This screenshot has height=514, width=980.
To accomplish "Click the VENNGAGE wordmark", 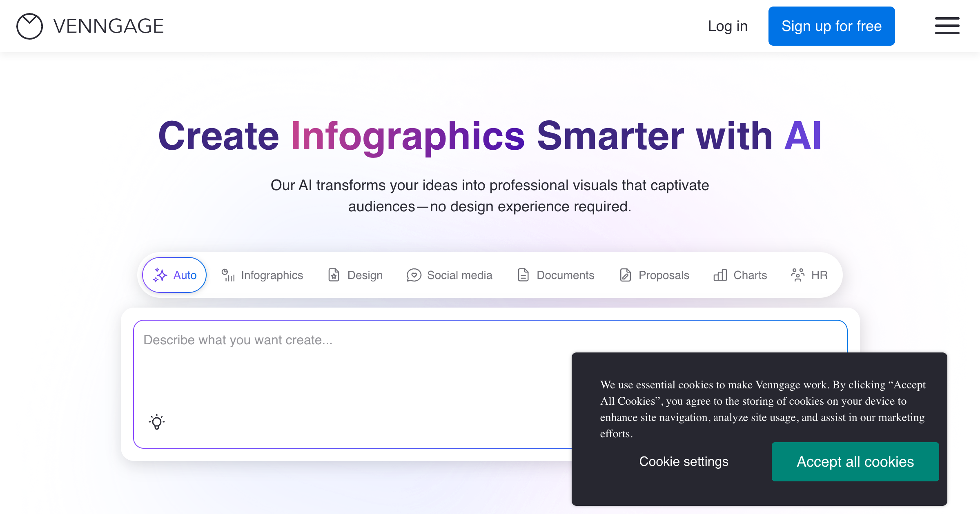I will point(109,26).
